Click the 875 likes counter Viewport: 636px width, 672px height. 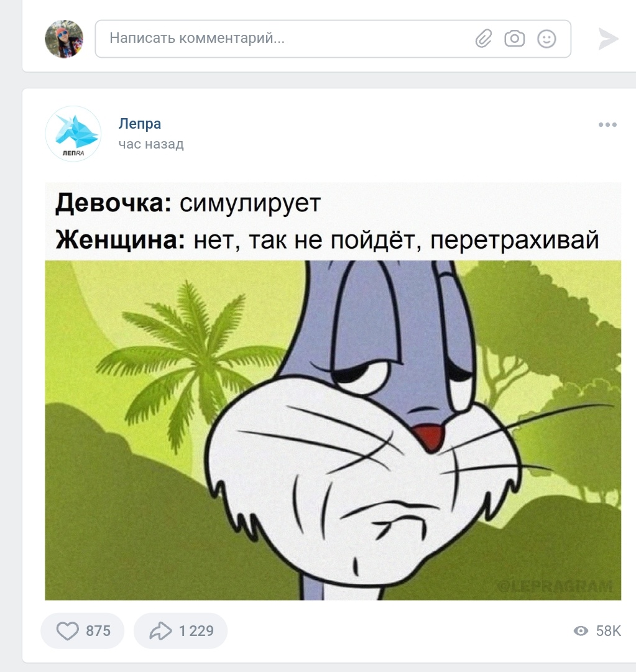(x=98, y=631)
